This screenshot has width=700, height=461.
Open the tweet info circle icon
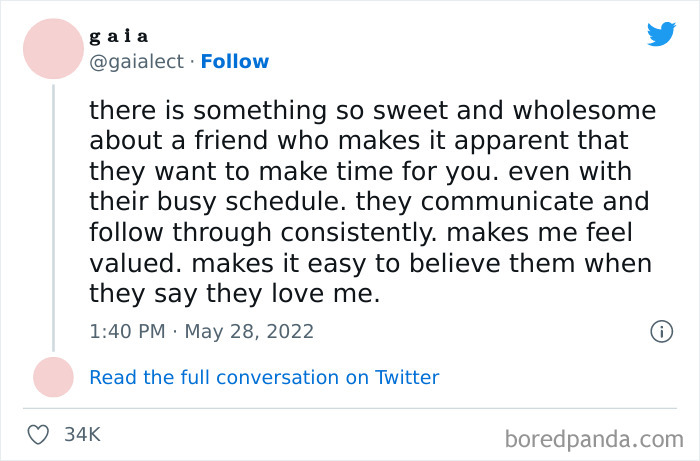tap(661, 331)
